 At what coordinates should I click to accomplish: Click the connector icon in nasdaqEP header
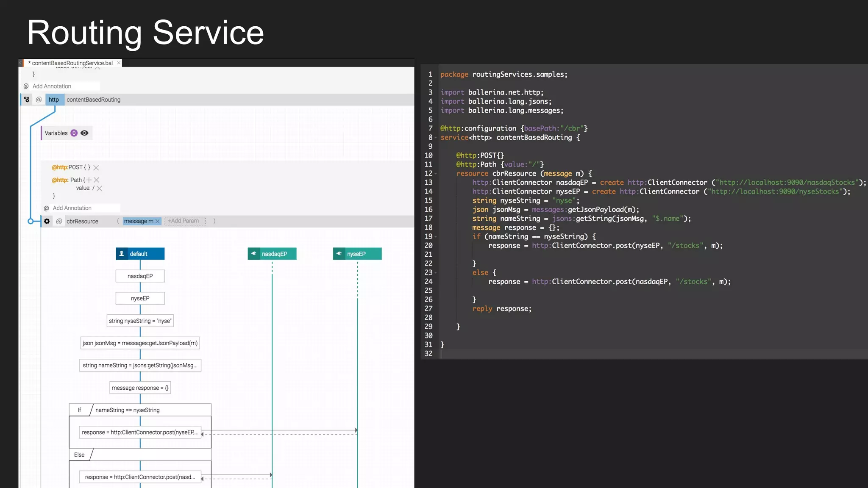click(x=253, y=254)
